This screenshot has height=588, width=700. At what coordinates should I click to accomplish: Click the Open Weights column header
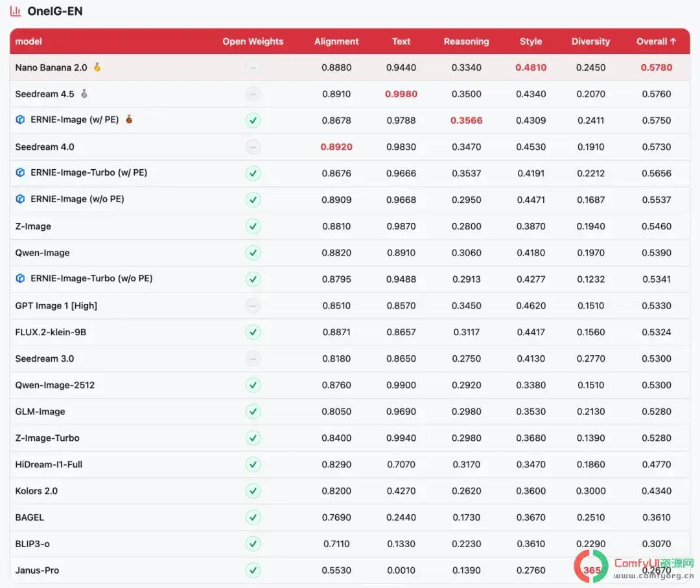[253, 41]
